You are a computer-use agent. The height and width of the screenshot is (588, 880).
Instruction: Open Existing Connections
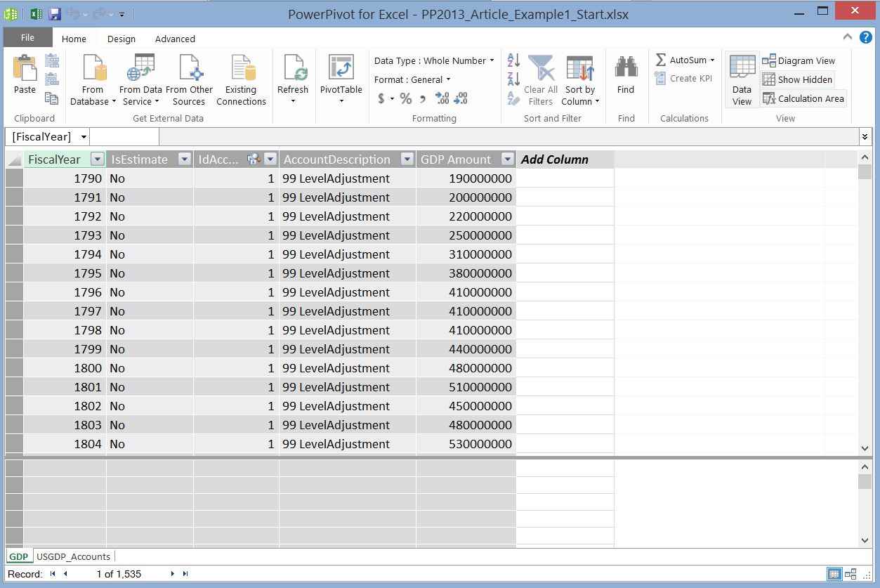pyautogui.click(x=241, y=77)
